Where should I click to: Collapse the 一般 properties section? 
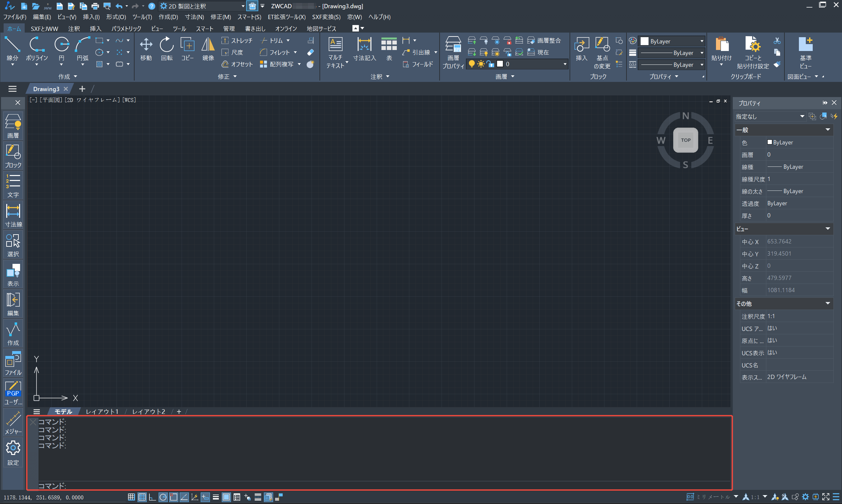pyautogui.click(x=828, y=130)
